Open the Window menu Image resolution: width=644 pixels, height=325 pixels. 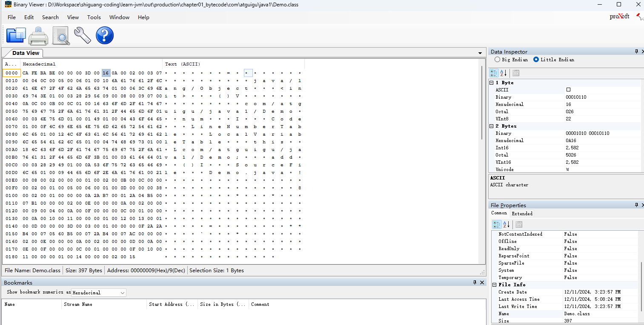tap(119, 17)
